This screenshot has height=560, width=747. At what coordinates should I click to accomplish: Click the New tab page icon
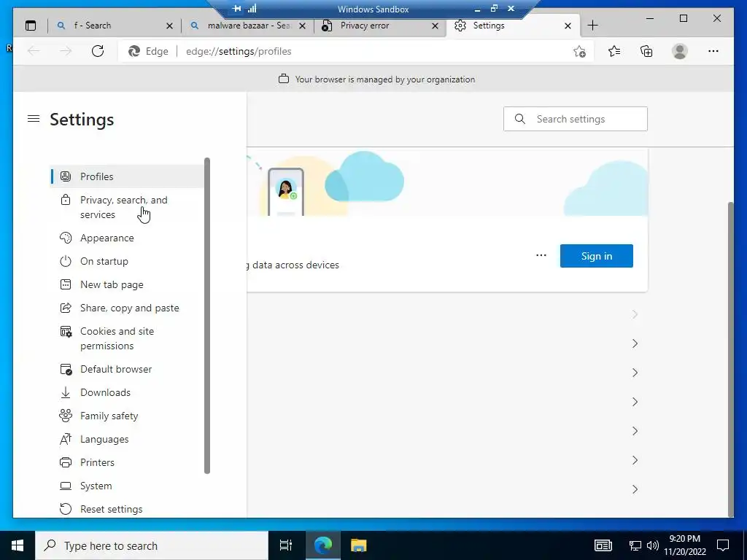point(66,284)
